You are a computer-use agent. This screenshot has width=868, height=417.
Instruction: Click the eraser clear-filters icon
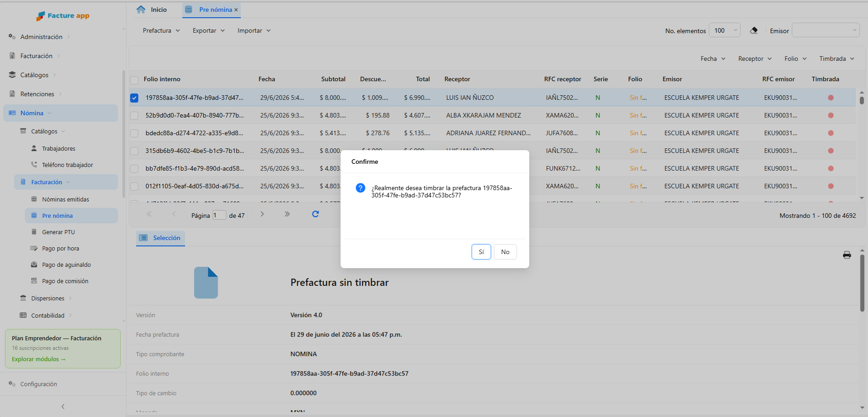pos(754,30)
